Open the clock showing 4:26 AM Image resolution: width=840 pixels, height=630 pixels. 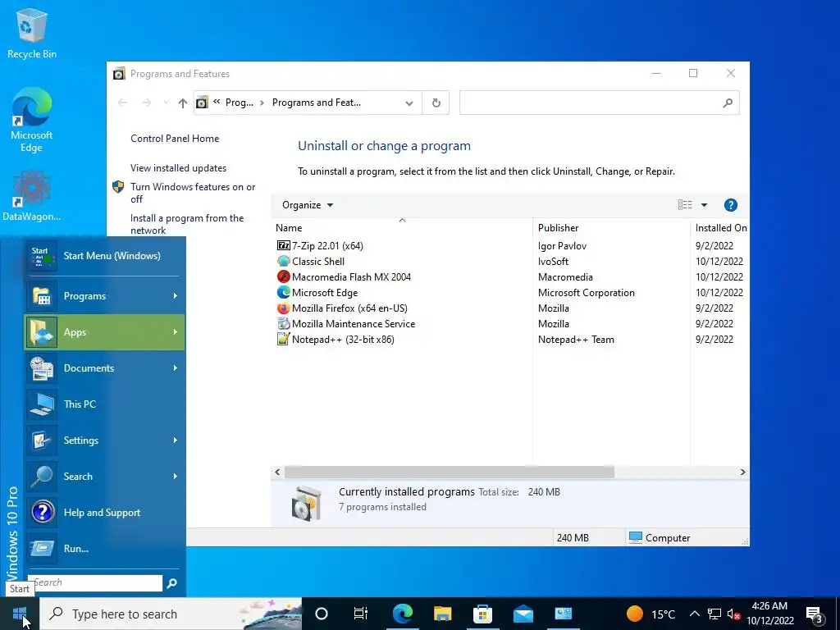(x=769, y=614)
